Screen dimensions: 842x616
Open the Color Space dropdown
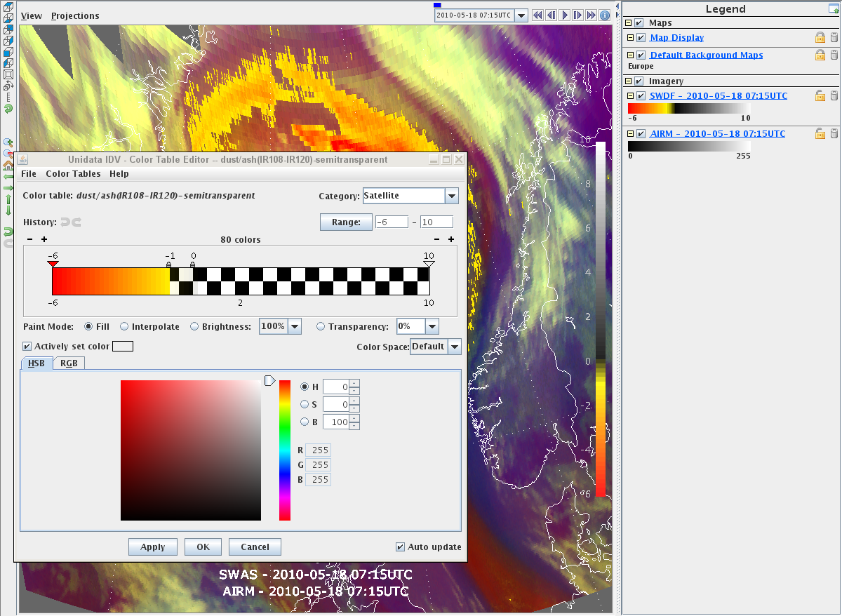point(454,347)
